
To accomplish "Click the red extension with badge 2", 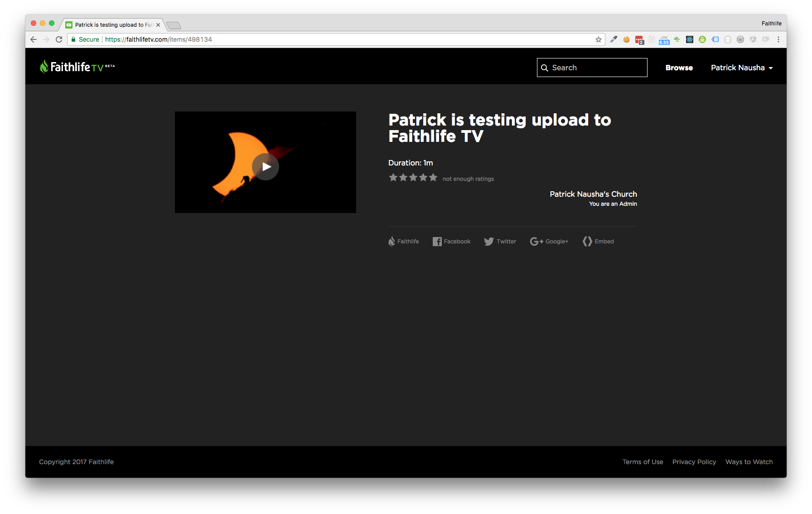I will click(639, 40).
